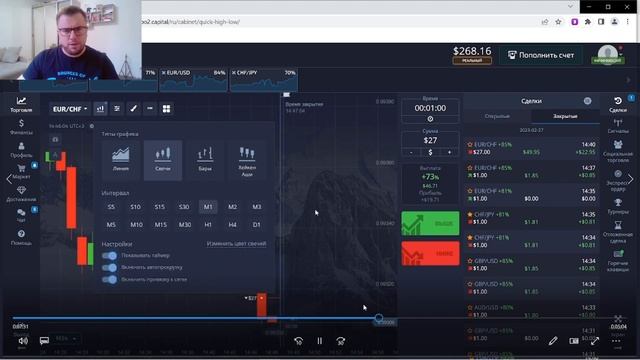Select the EUR/USD asset tab
This screenshot has width=640, height=360.
[193, 80]
